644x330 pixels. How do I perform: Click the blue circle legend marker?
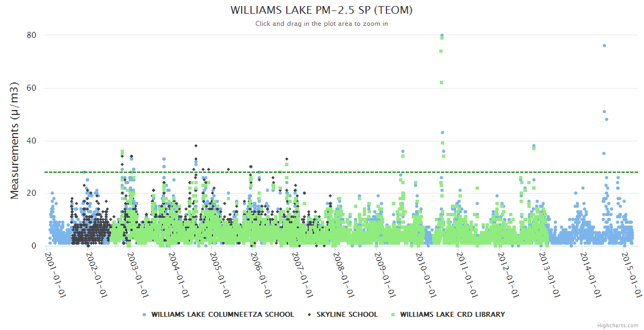145,315
